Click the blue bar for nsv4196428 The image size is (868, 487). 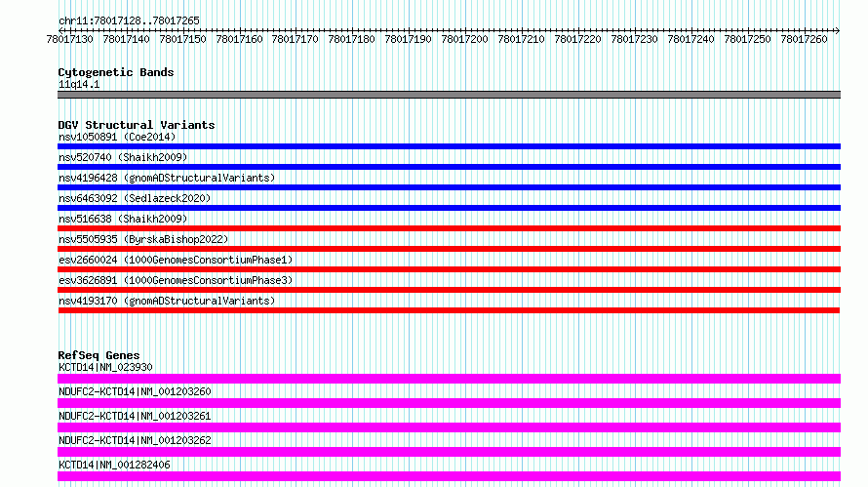[x=449, y=187]
